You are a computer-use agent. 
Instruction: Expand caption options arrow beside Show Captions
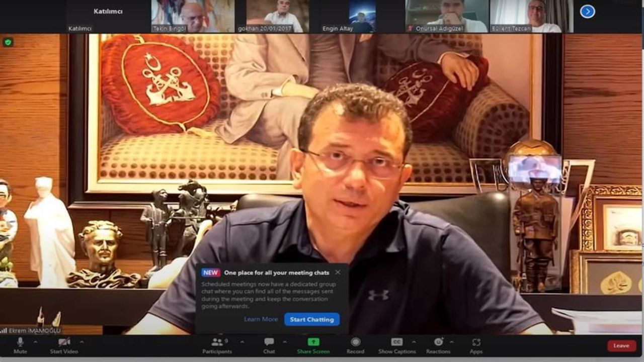click(x=414, y=342)
